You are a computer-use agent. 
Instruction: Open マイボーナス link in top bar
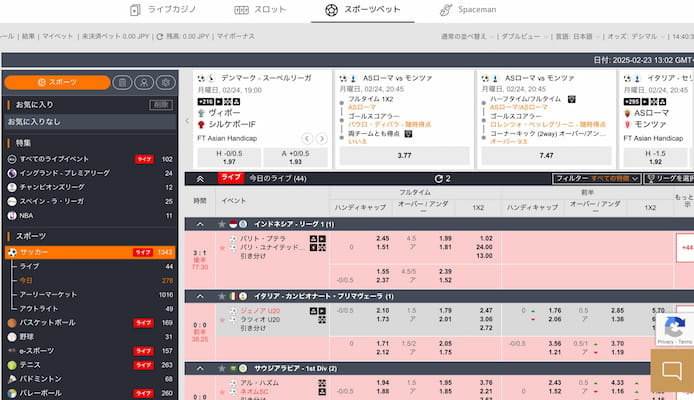(x=235, y=36)
